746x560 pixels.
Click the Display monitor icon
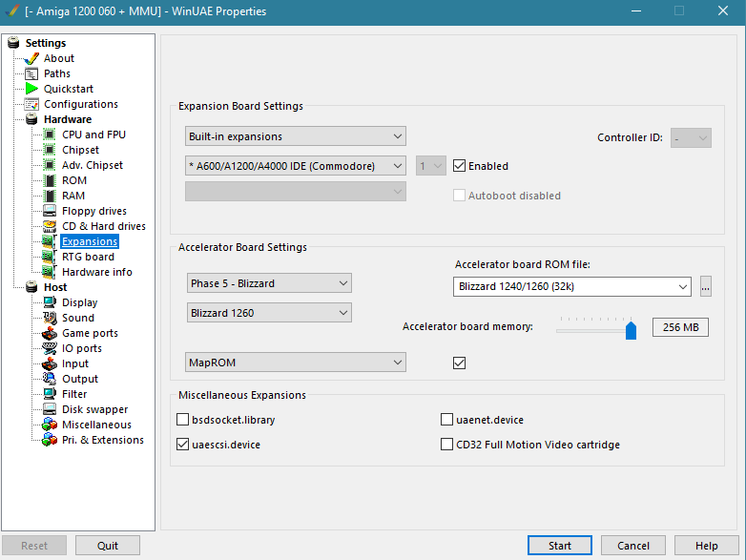click(x=50, y=302)
